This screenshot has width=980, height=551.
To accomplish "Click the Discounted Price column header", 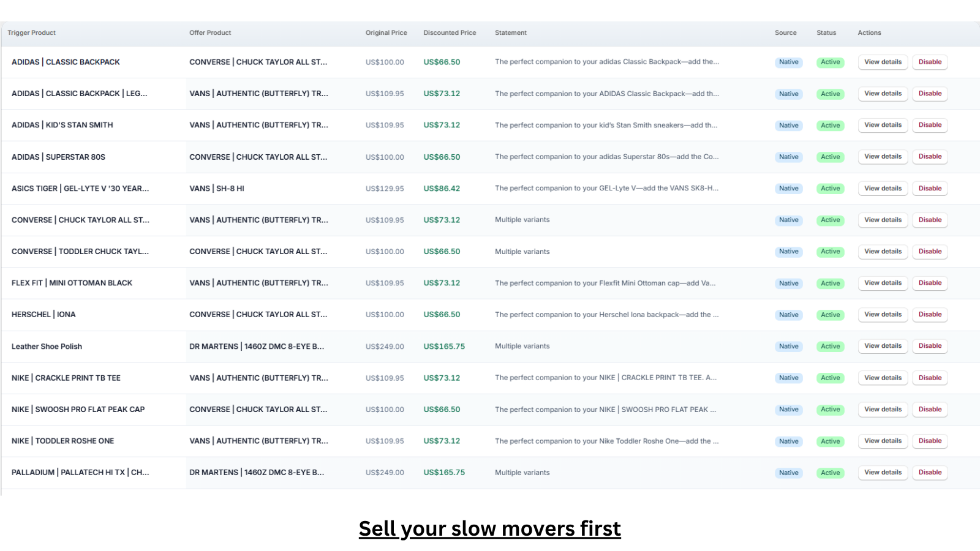I will 450,33.
